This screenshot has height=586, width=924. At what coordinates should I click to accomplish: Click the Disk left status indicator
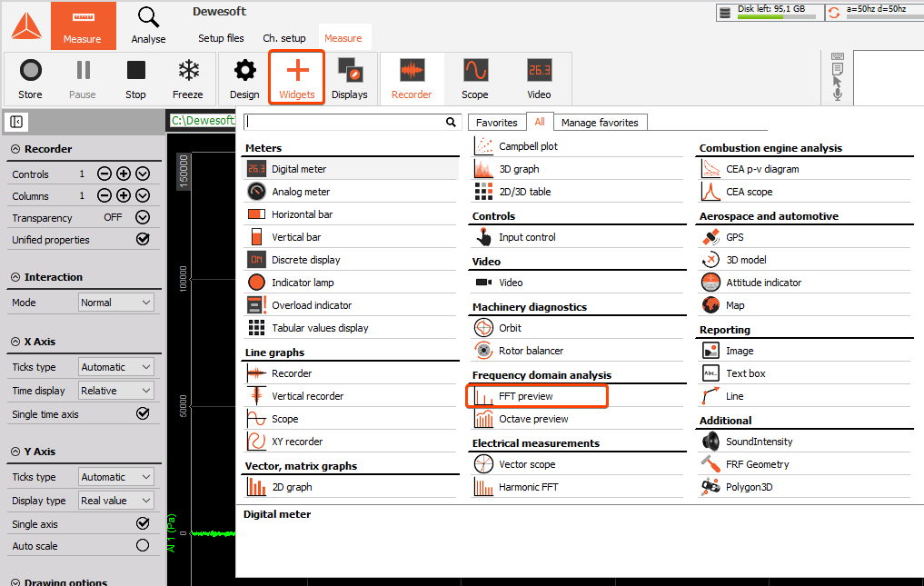click(769, 12)
